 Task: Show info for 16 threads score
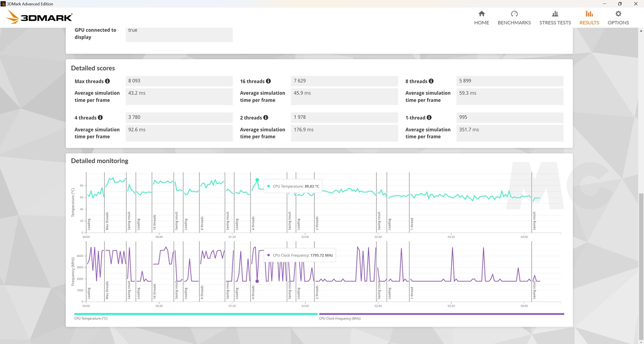click(x=268, y=81)
